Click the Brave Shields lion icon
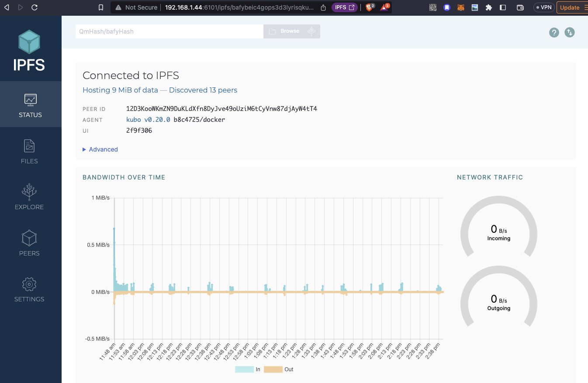The height and width of the screenshot is (383, 588). tap(369, 7)
